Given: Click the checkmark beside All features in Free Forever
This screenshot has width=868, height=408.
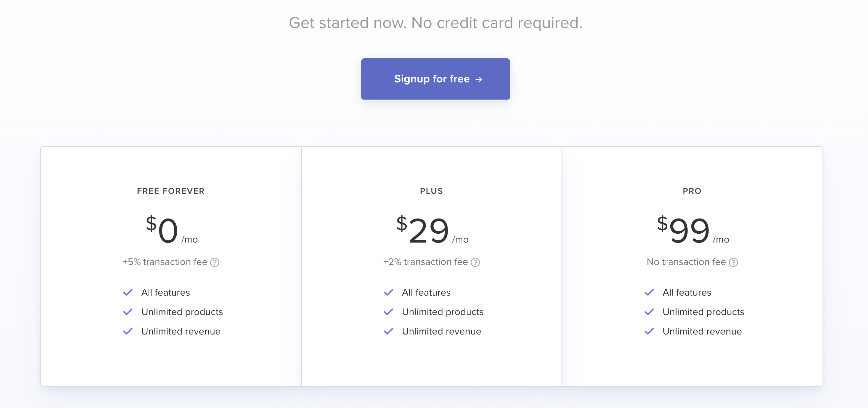Looking at the screenshot, I should tap(128, 292).
